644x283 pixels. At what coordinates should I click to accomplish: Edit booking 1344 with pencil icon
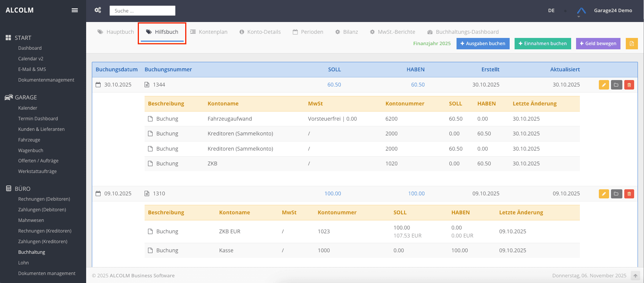(604, 85)
